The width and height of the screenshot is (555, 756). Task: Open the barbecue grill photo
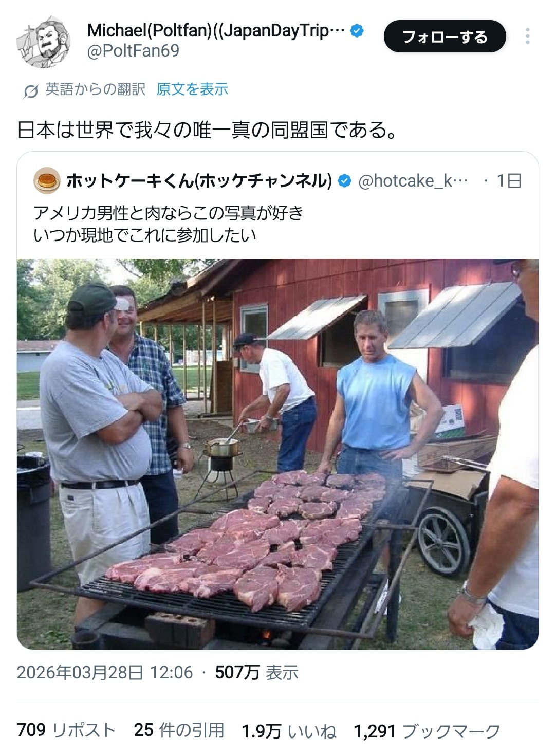pos(277,454)
